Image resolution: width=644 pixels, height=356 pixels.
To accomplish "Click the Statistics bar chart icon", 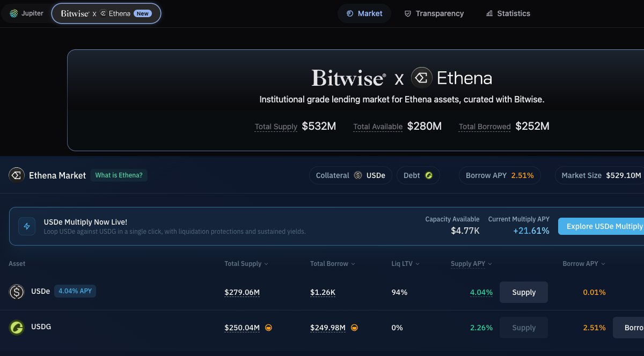I will coord(489,13).
